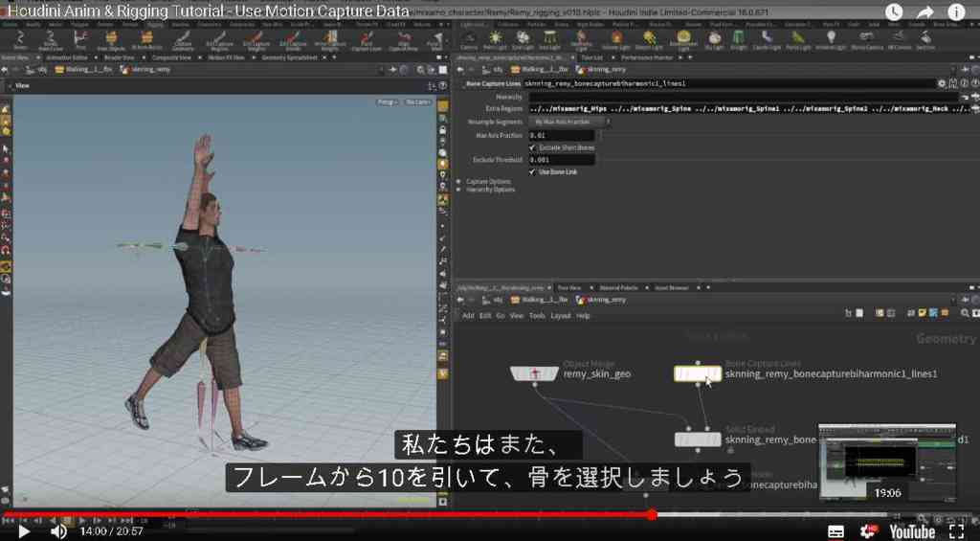Open the Animation Editor tab
This screenshot has width=980, height=541.
[x=67, y=57]
